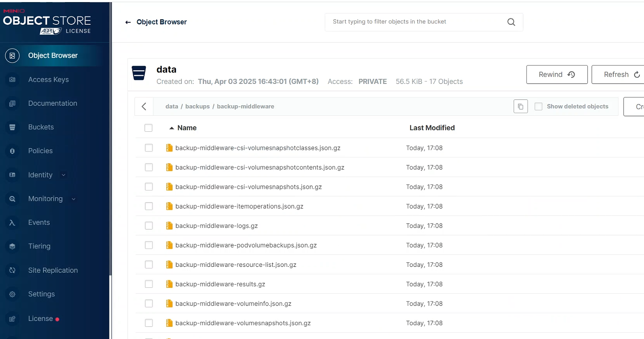
Task: Click file icon for backup-middleware-csi-volumesnapshots.json.gz
Action: pyautogui.click(x=169, y=187)
